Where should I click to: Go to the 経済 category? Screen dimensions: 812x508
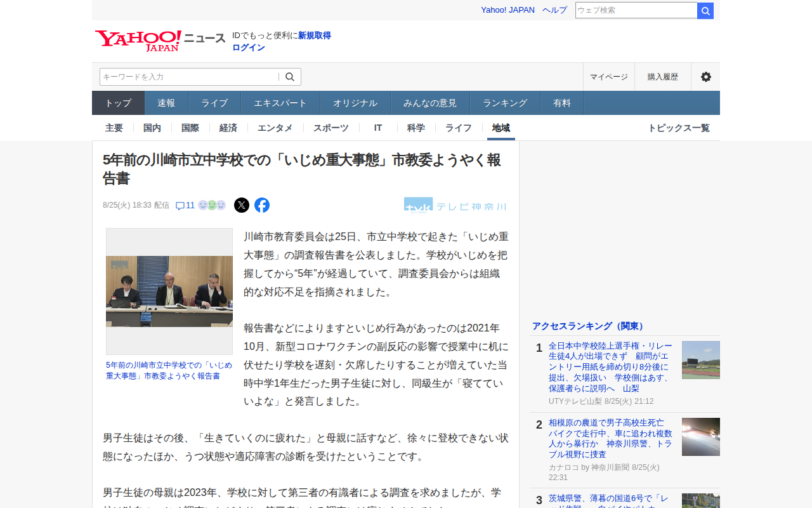click(x=228, y=128)
